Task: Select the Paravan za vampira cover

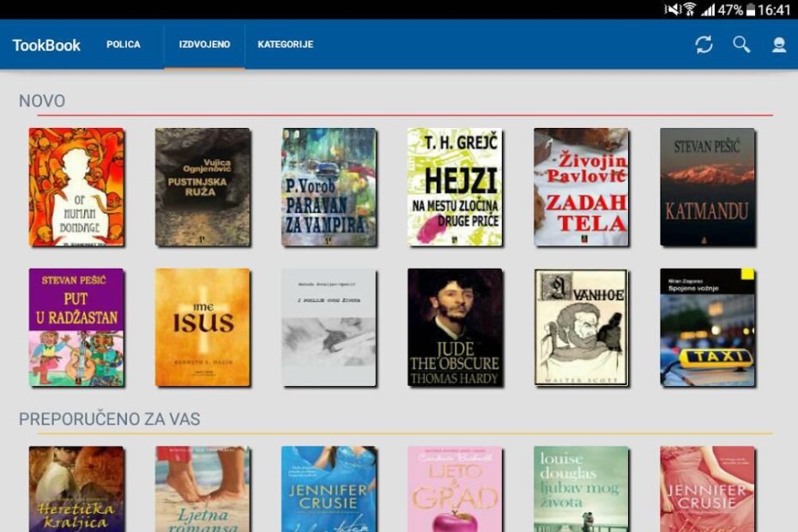Action: coord(329,187)
